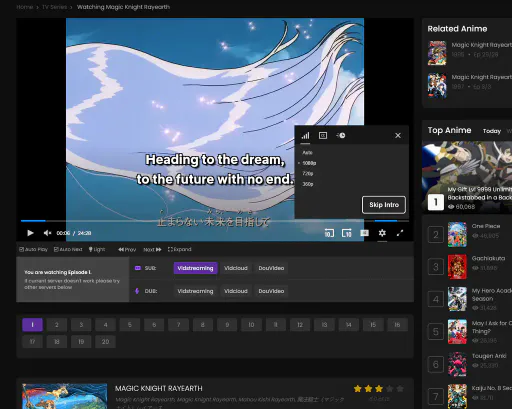Skip forward 10 seconds in the player
The width and height of the screenshot is (512, 409).
[x=347, y=233]
